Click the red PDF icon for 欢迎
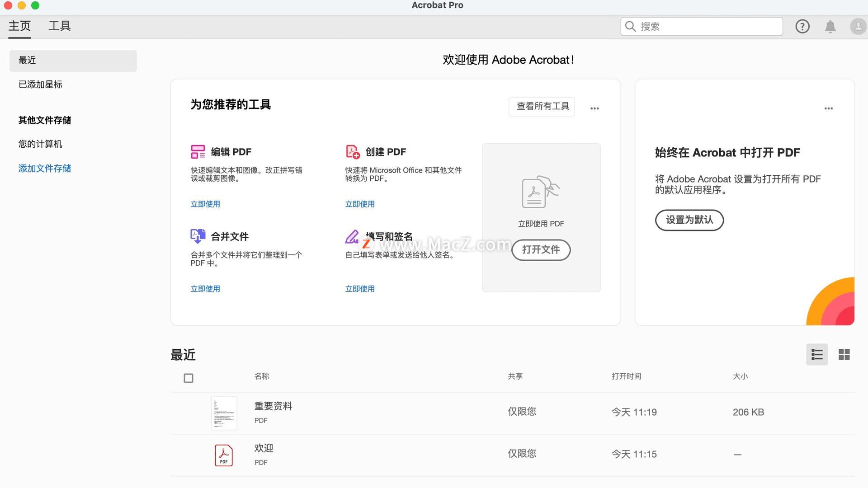 224,455
